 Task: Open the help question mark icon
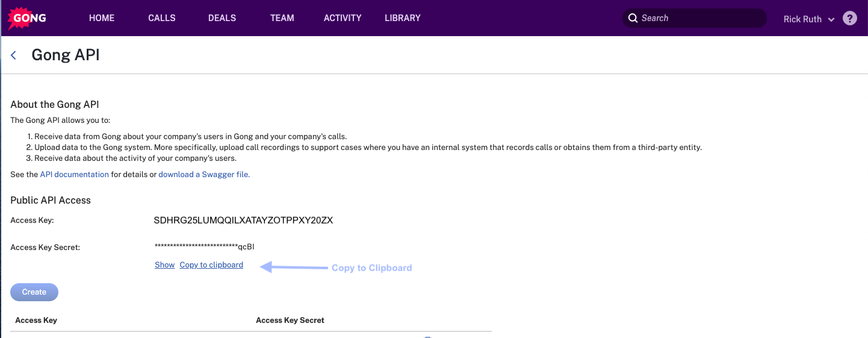pyautogui.click(x=849, y=18)
